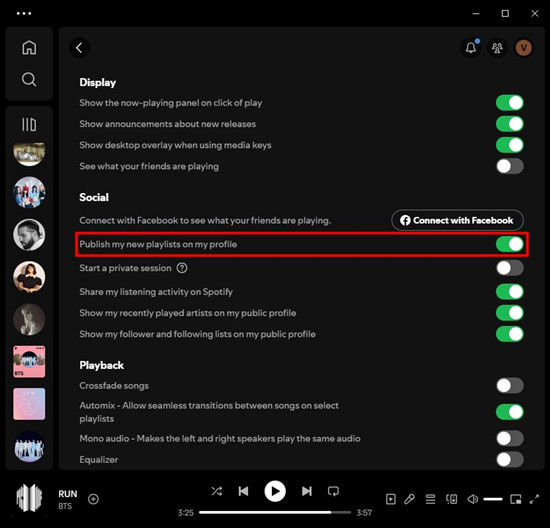Open Now Playing view
The image size is (550, 528).
click(391, 499)
